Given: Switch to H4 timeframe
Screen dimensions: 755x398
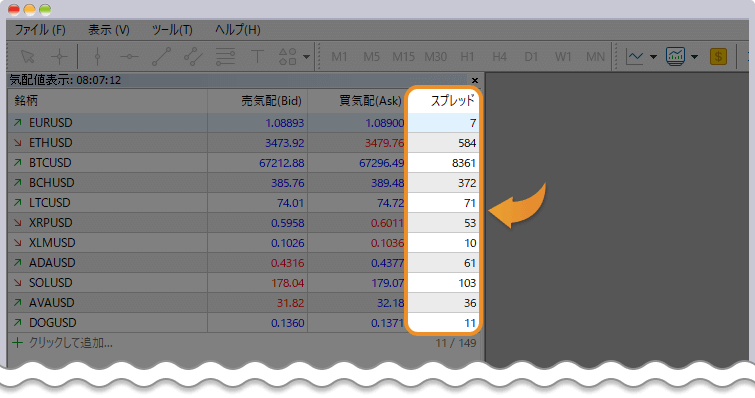Looking at the screenshot, I should pyautogui.click(x=499, y=57).
